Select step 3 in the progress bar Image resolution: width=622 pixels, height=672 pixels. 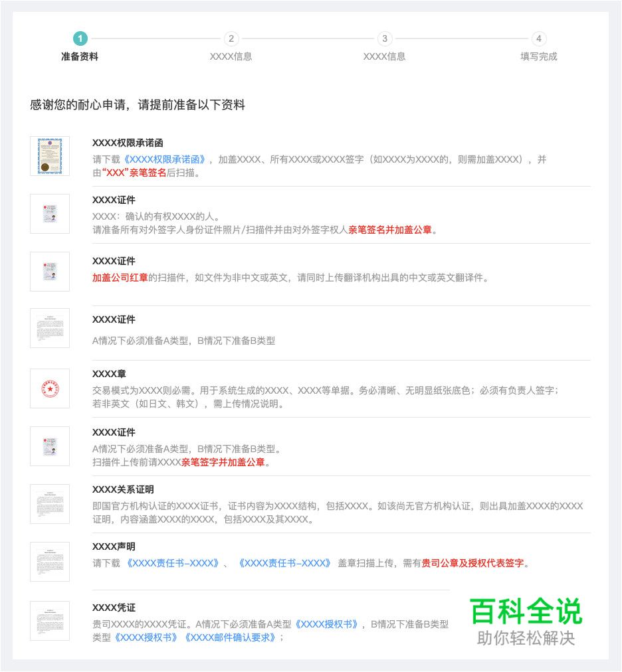pyautogui.click(x=384, y=40)
